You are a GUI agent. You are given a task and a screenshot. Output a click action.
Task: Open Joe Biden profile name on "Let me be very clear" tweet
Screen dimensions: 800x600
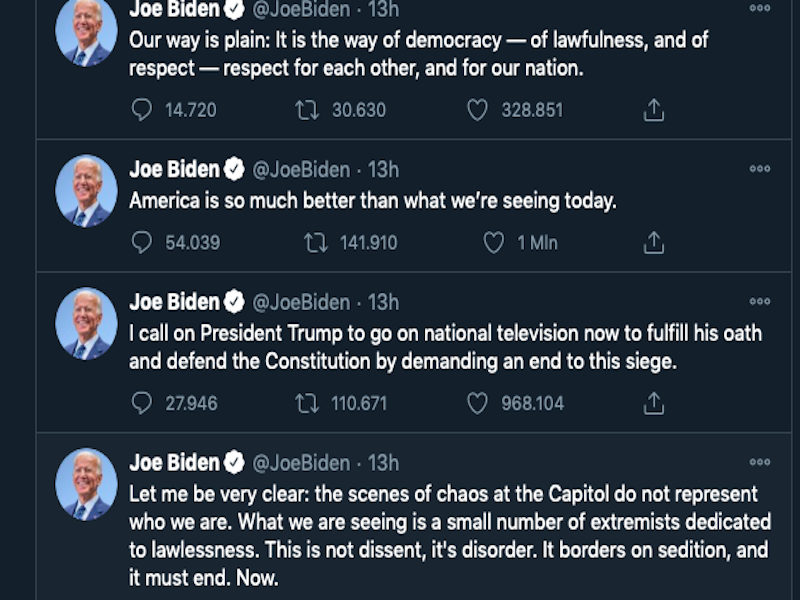[175, 462]
